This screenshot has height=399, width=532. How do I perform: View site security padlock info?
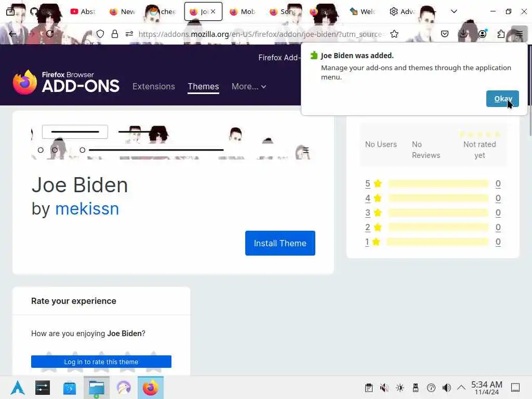click(x=115, y=34)
